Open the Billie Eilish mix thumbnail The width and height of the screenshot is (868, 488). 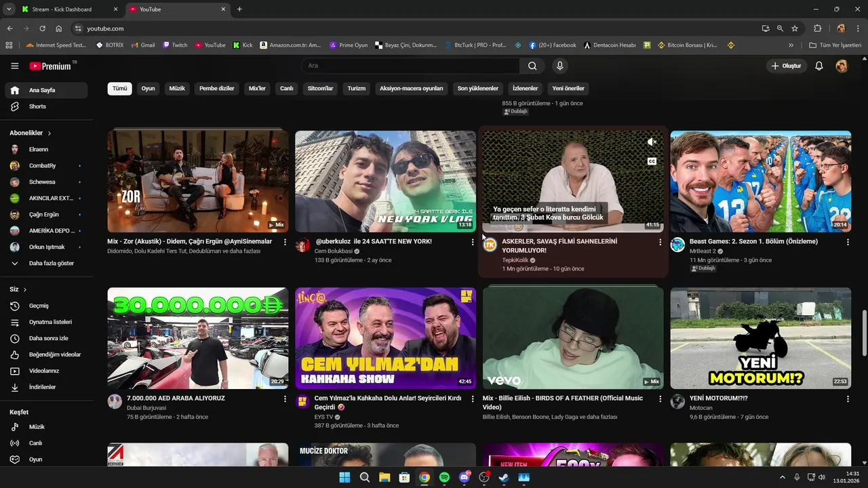(573, 338)
